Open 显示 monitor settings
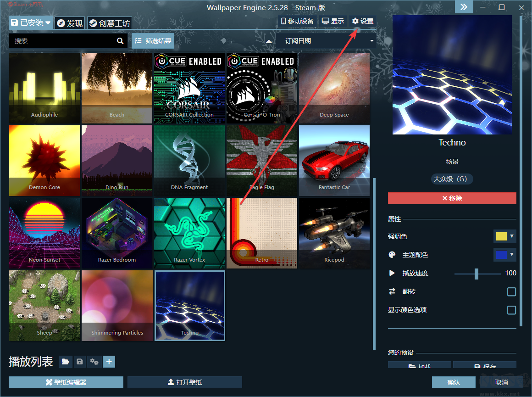The height and width of the screenshot is (397, 532). [332, 21]
